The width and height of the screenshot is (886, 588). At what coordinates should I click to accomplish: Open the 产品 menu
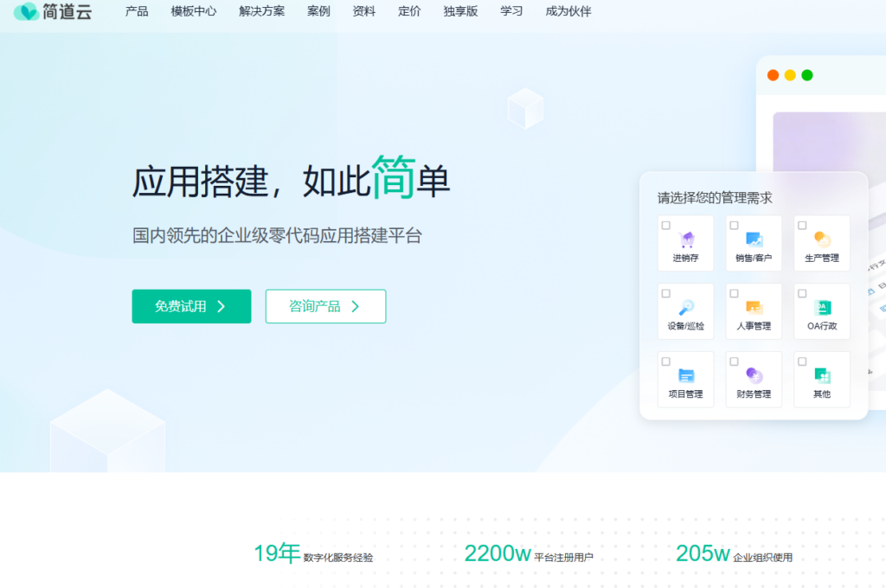click(135, 12)
